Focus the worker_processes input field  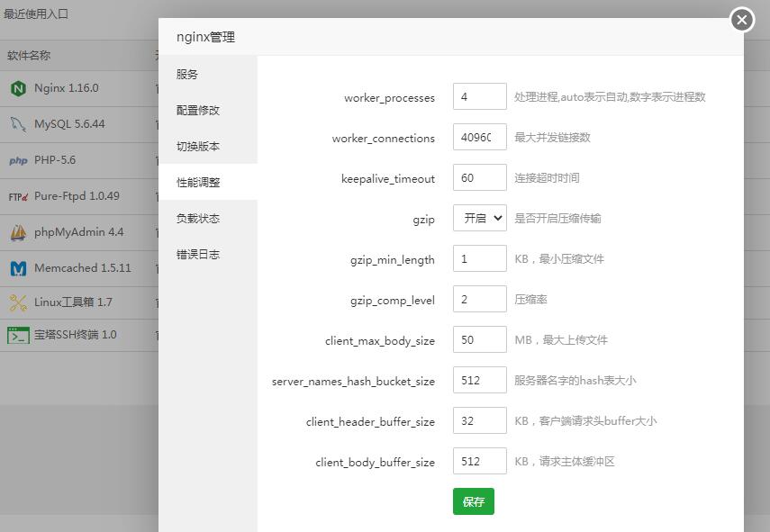point(480,96)
